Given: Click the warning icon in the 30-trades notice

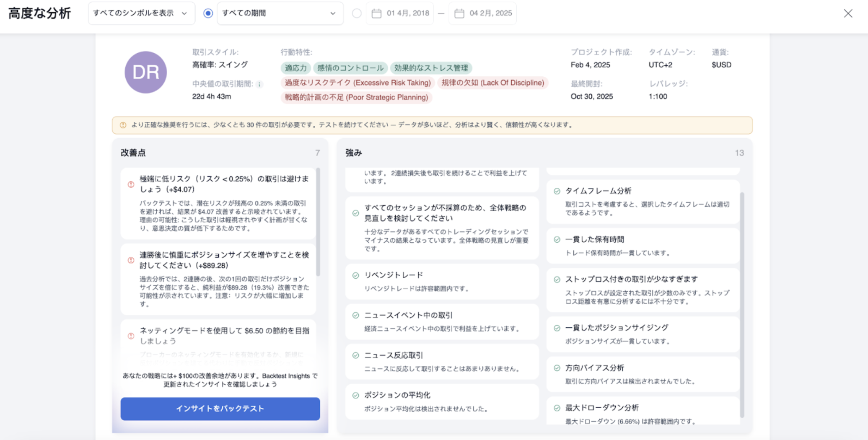Looking at the screenshot, I should [123, 125].
